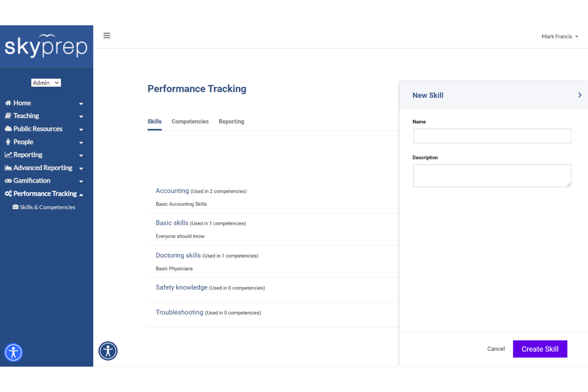
Task: Collapse the Performance Tracking menu chevron
Action: coord(81,194)
